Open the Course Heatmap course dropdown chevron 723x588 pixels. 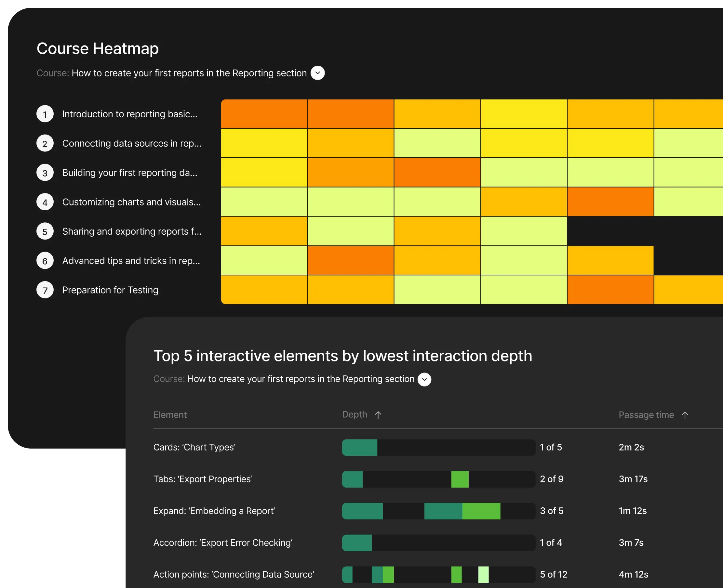318,73
